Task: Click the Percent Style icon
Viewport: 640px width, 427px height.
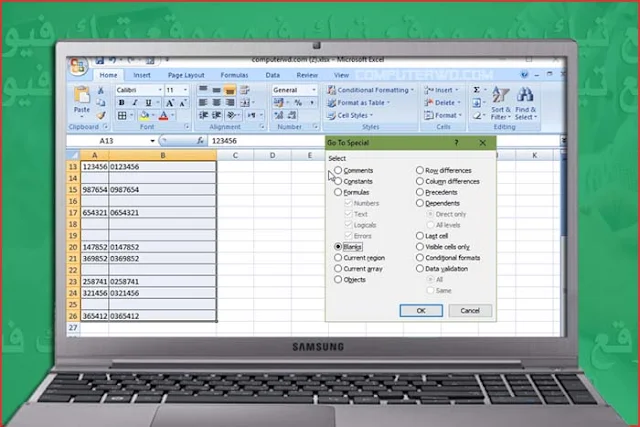Action: [x=298, y=102]
